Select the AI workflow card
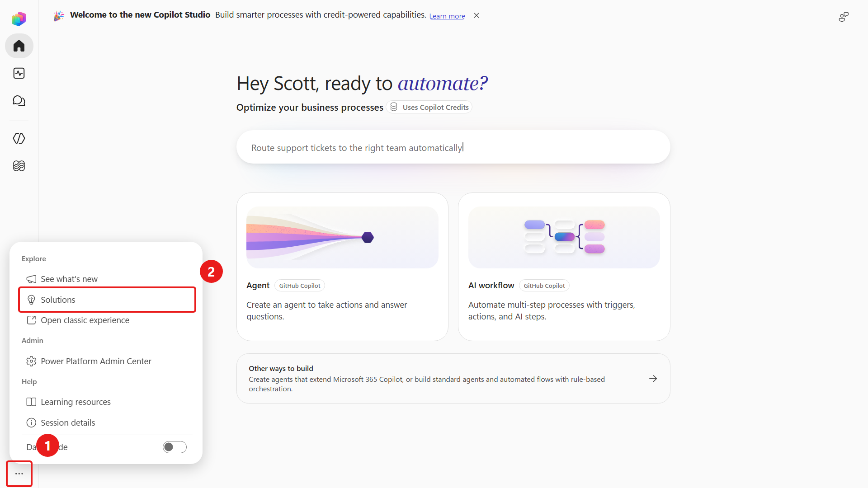 (564, 267)
